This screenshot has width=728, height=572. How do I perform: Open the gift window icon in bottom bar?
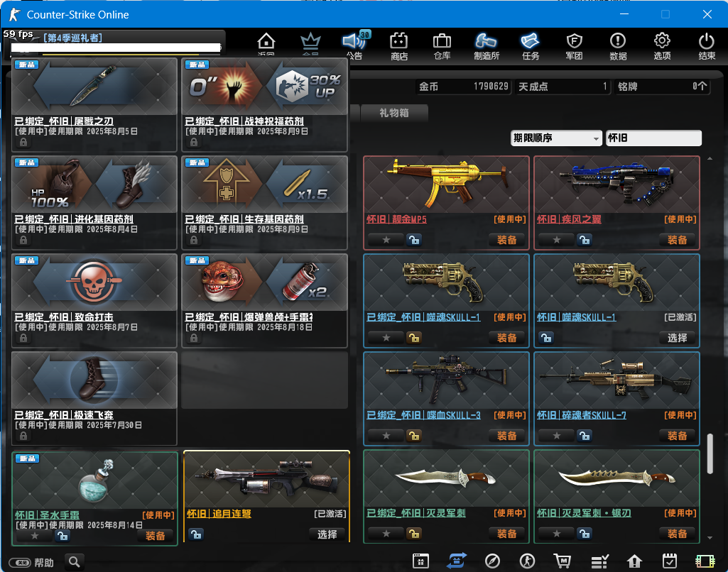point(420,561)
